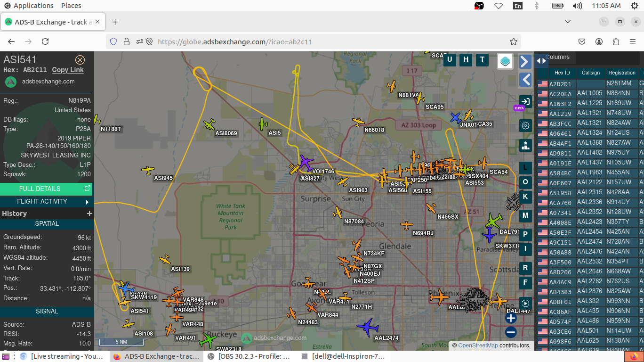This screenshot has height=362, width=644.
Task: Open the system volume indicator
Action: 577,6
